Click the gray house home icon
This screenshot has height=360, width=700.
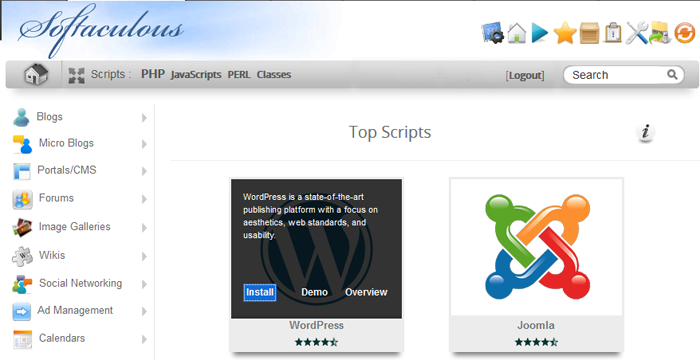(x=36, y=74)
